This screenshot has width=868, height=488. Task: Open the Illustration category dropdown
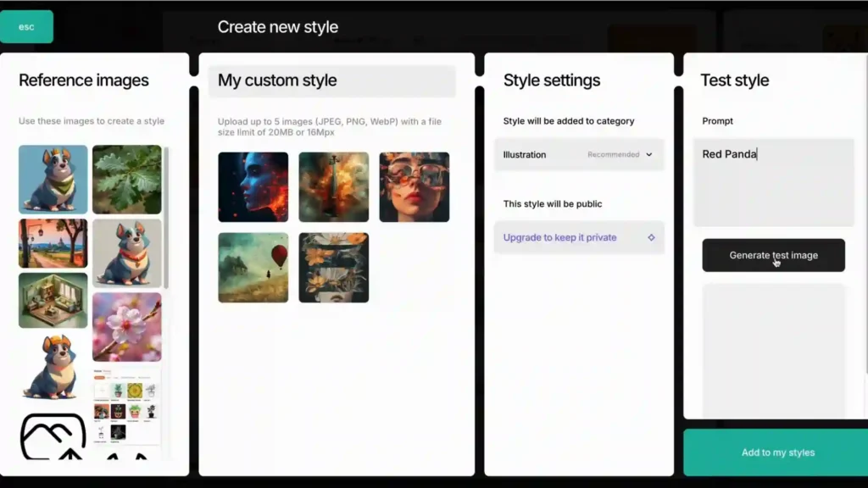click(x=579, y=154)
